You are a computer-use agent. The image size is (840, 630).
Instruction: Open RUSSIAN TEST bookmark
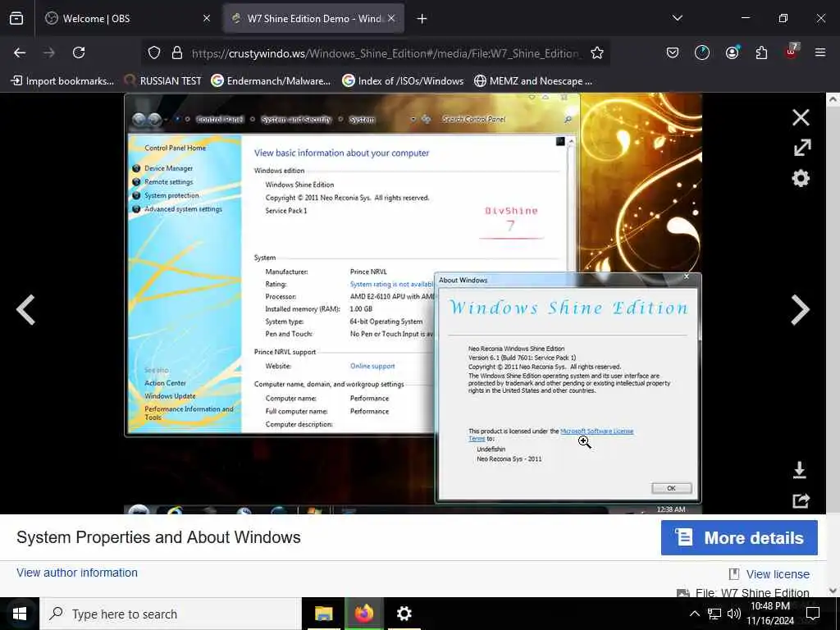tap(163, 81)
